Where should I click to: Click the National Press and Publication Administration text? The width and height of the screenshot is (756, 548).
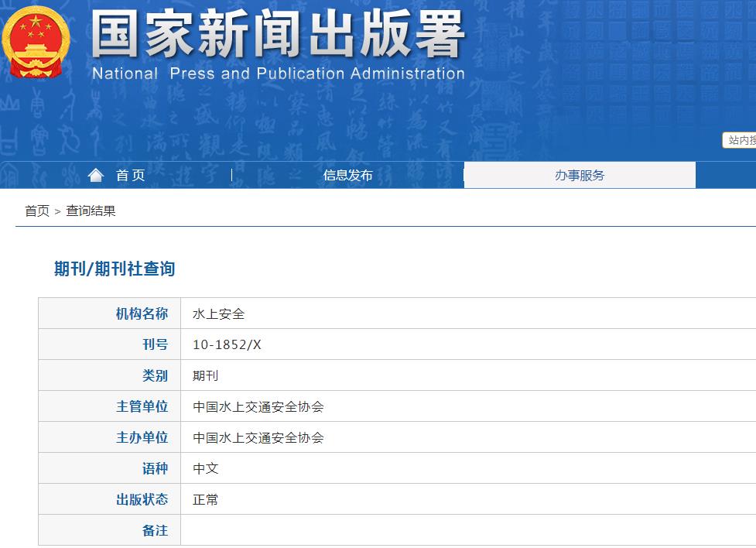[278, 74]
